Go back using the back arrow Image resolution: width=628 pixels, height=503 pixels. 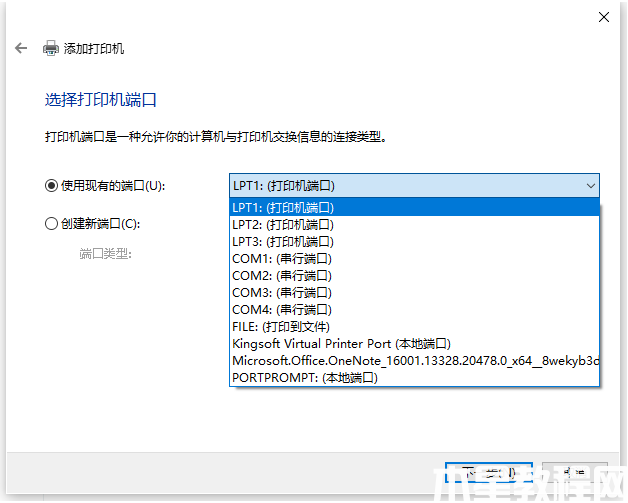[x=21, y=48]
